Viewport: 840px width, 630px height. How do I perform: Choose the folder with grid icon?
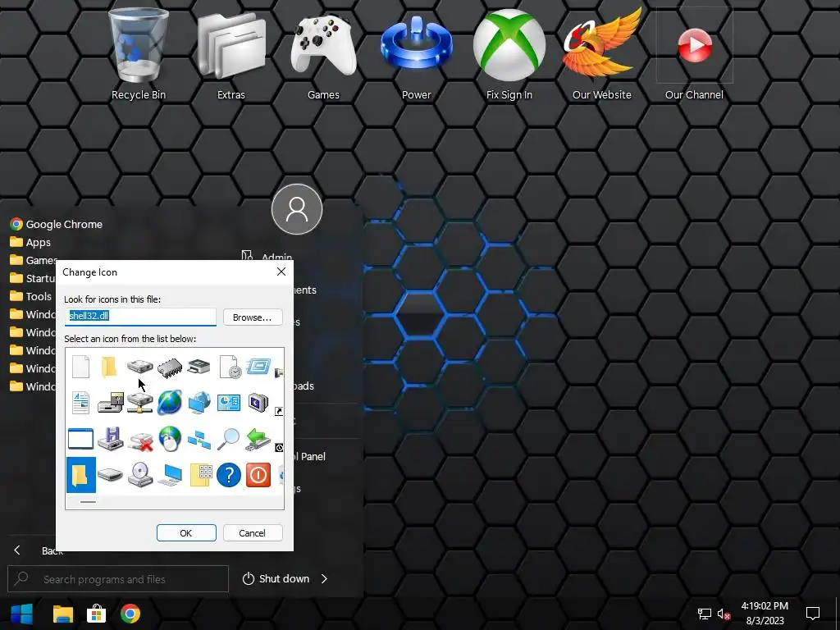[200, 475]
